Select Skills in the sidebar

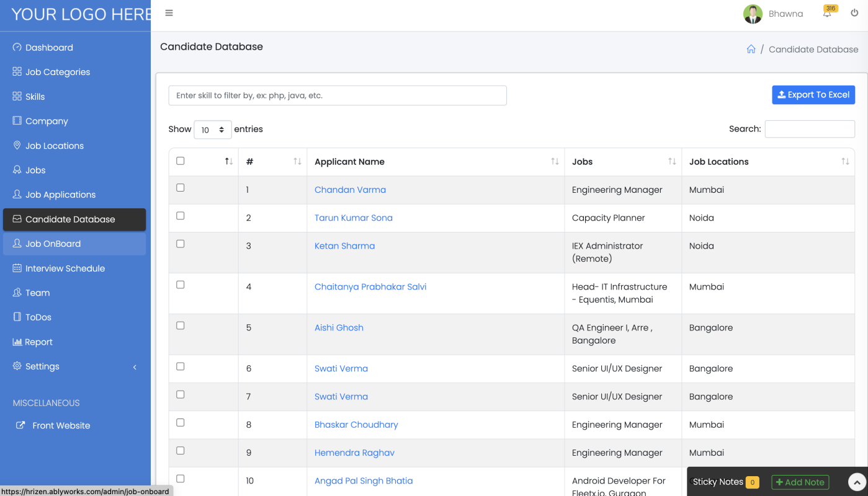[36, 96]
